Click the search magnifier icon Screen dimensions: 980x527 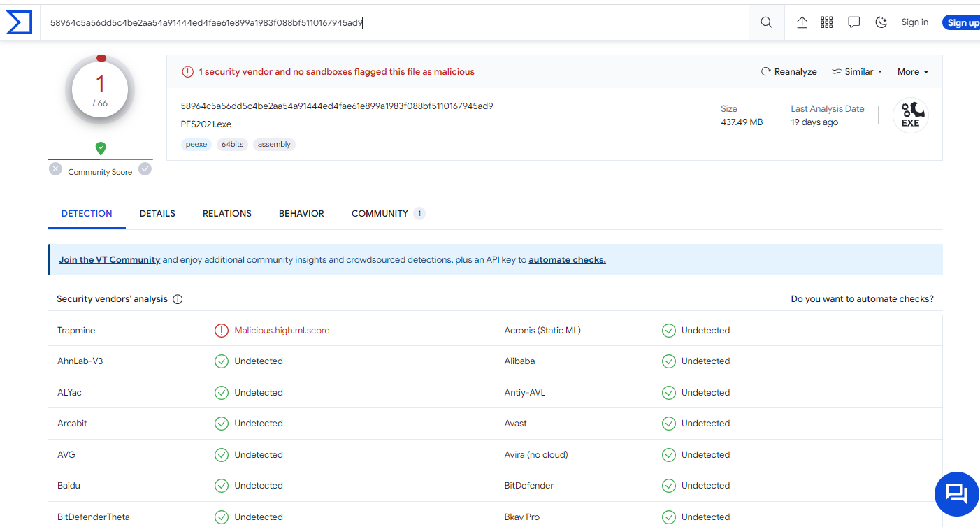[x=767, y=22]
